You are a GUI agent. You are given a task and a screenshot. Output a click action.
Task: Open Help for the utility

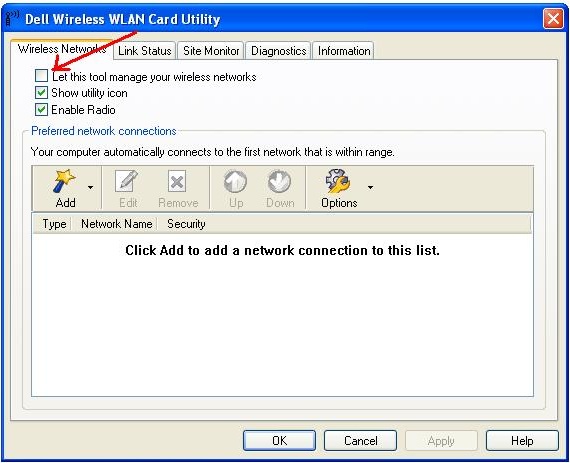522,440
